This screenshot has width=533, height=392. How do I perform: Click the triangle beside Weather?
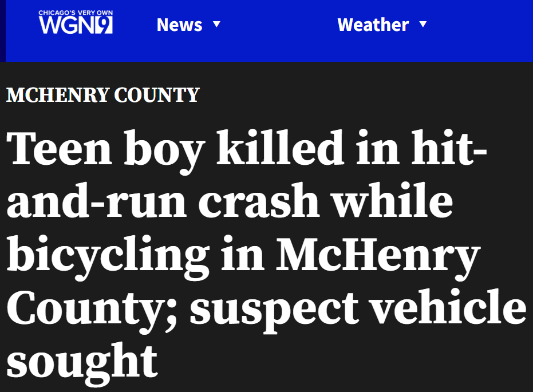pyautogui.click(x=423, y=24)
